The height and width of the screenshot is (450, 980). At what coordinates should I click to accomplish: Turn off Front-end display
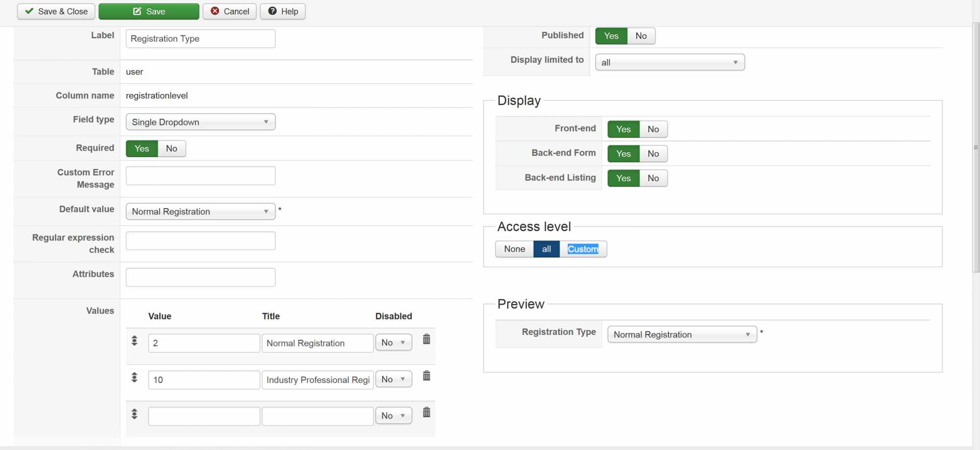tap(653, 129)
